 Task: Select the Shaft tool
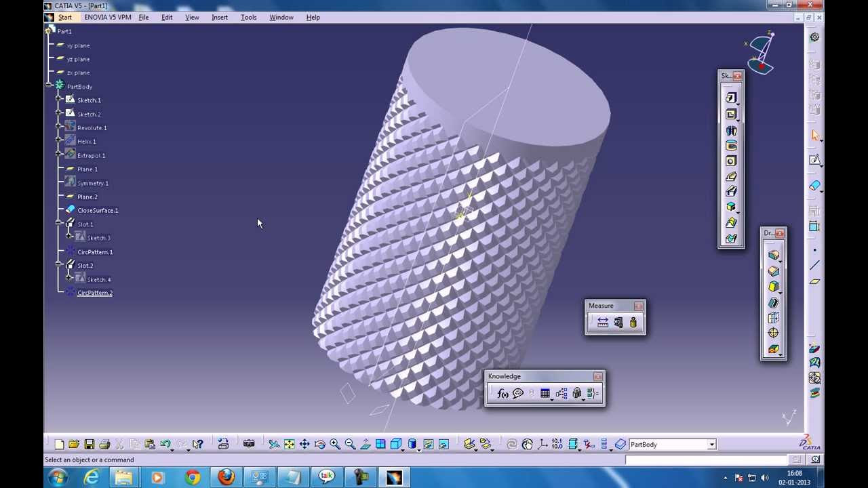(731, 130)
